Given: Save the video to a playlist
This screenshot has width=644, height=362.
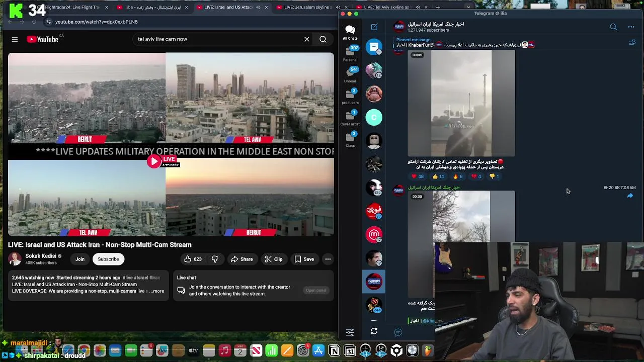Looking at the screenshot, I should tap(304, 259).
